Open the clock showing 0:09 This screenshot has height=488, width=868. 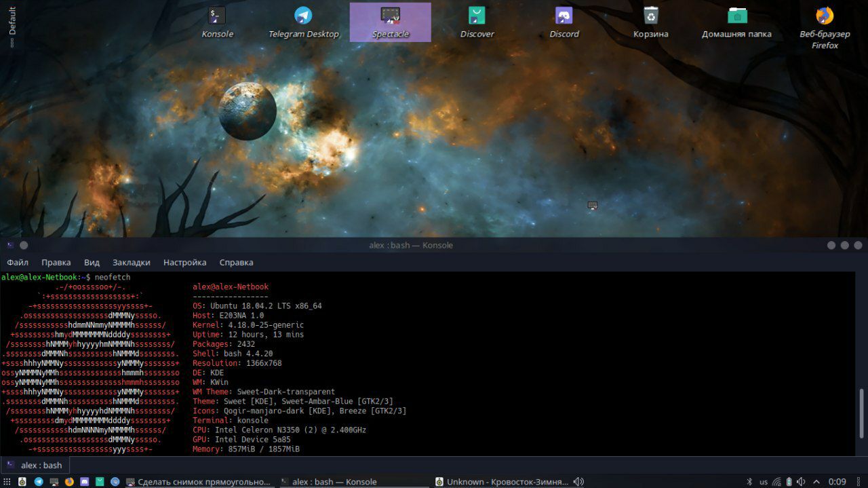pos(837,482)
